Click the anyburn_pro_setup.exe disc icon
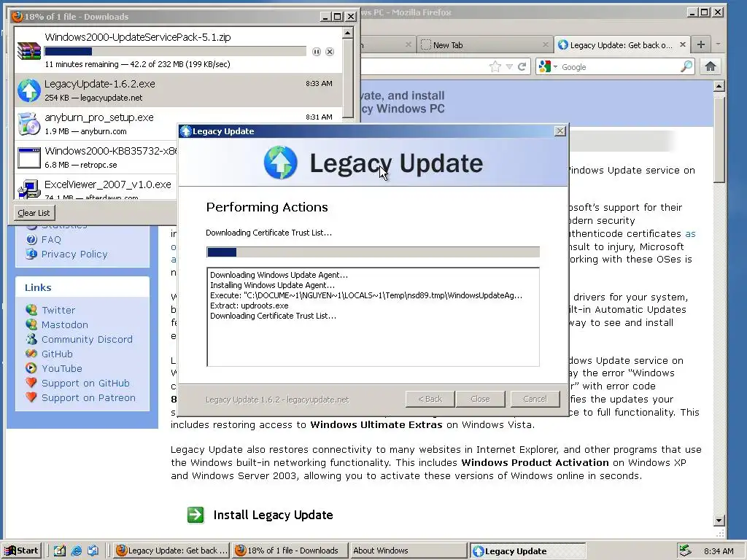Screen dimensions: 747x560 (x=29, y=124)
